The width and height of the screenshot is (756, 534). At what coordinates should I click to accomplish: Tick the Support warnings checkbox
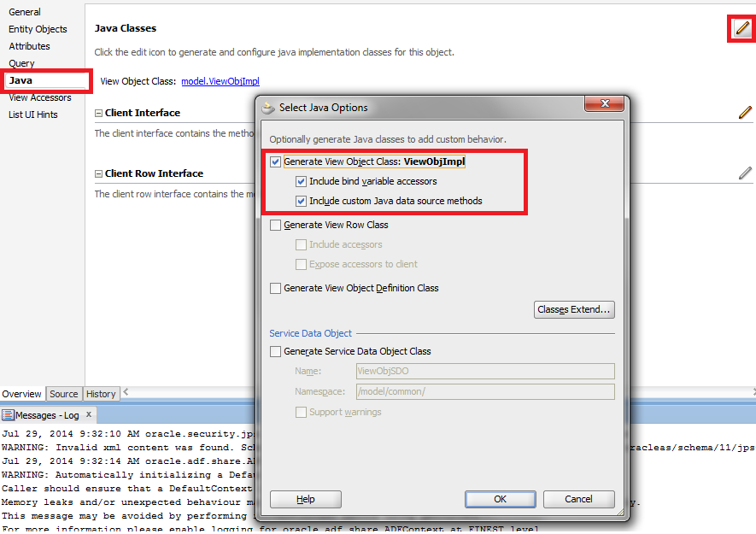pos(301,413)
